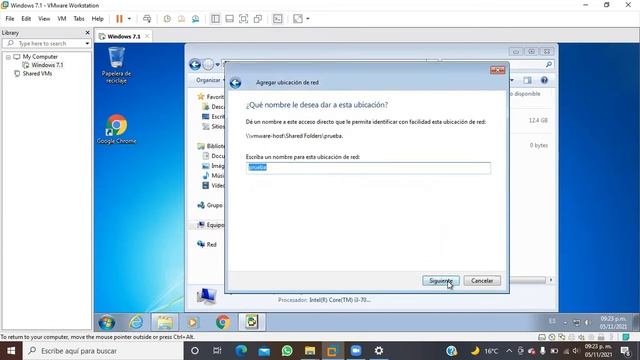
Task: Click the Take Snapshot clock icon
Action: [x=167, y=19]
